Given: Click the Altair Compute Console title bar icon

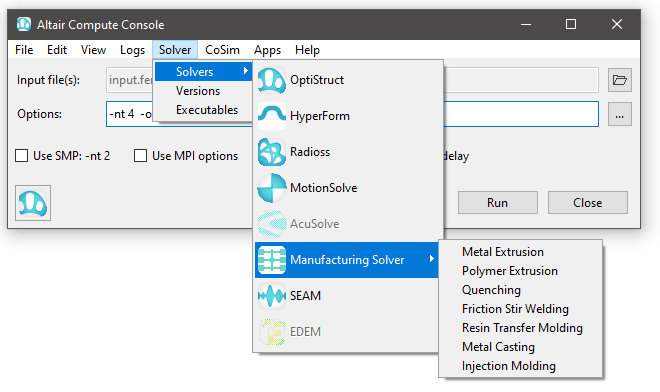Looking at the screenshot, I should pos(24,24).
